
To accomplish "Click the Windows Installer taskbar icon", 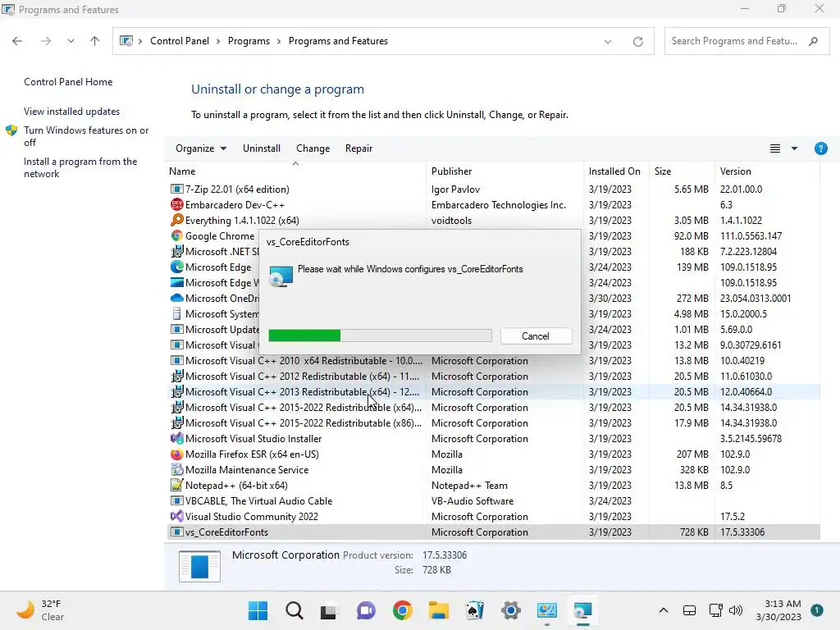I will pos(583,610).
